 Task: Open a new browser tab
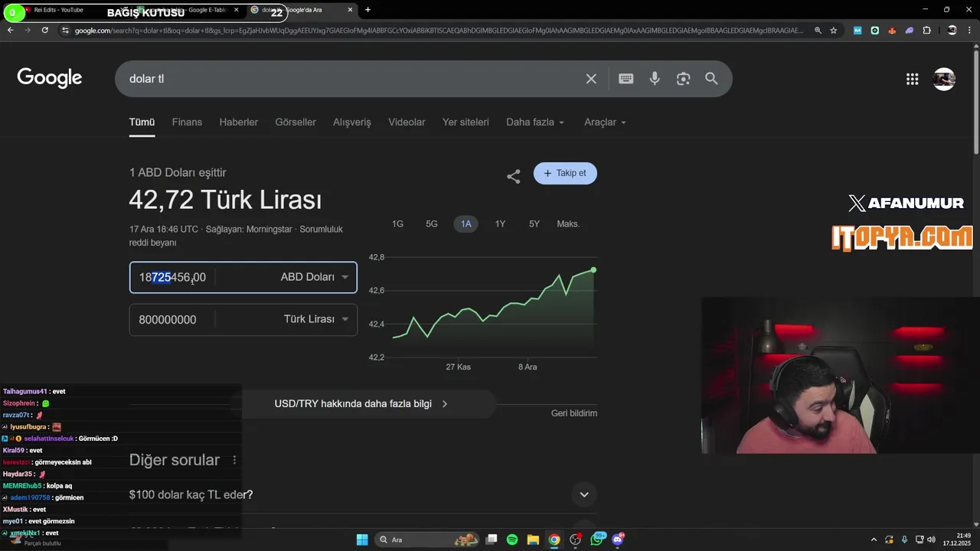tap(367, 10)
